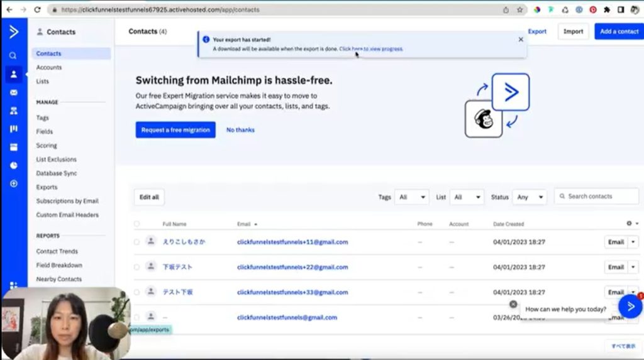Click the envelope Campaigns icon in the sidebar
The image size is (644, 360).
tap(13, 92)
